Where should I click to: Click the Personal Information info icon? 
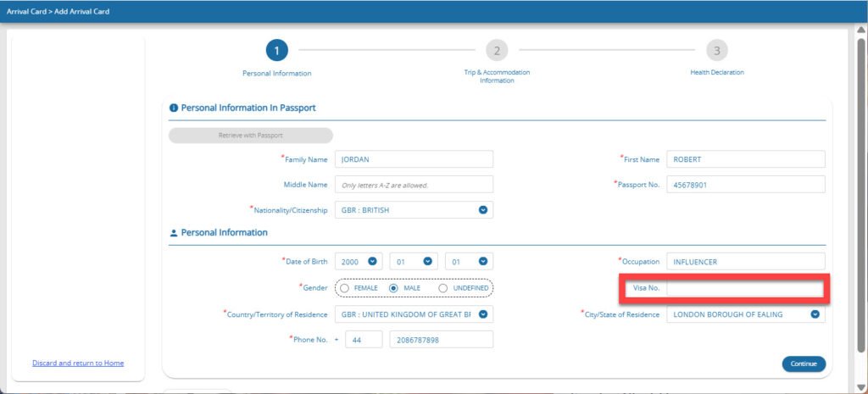(x=173, y=108)
